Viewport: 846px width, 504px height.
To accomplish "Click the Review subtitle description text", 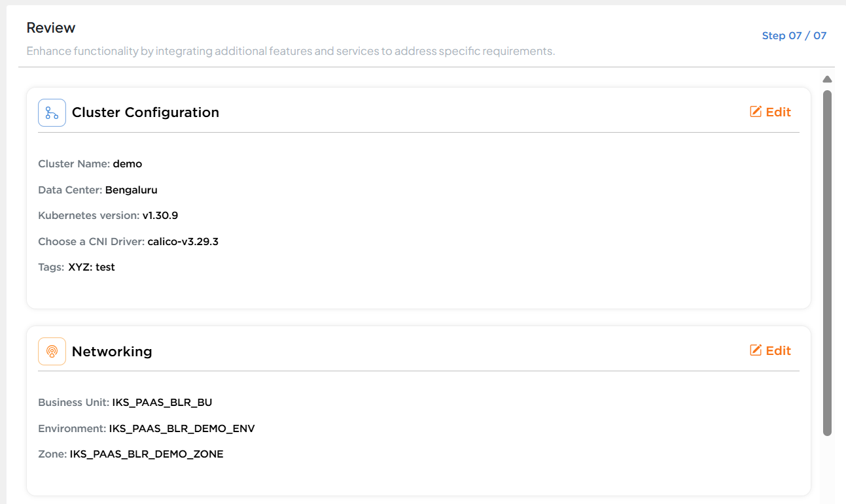I will click(291, 50).
